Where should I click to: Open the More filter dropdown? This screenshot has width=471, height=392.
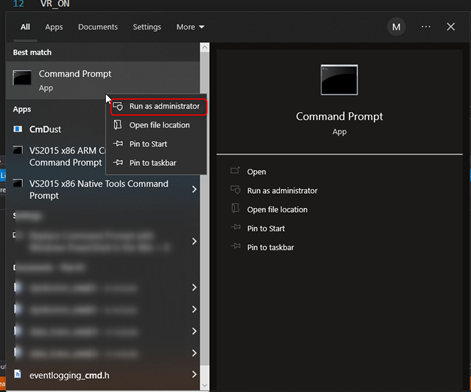[x=190, y=27]
